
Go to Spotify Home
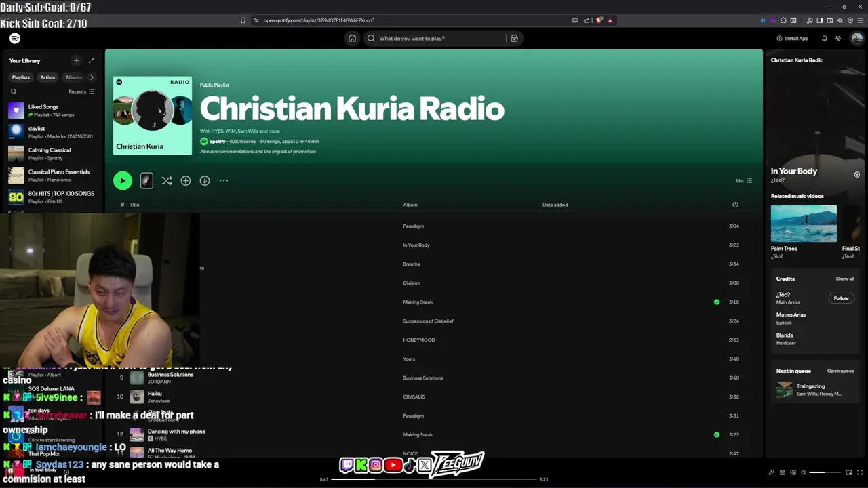tap(352, 39)
